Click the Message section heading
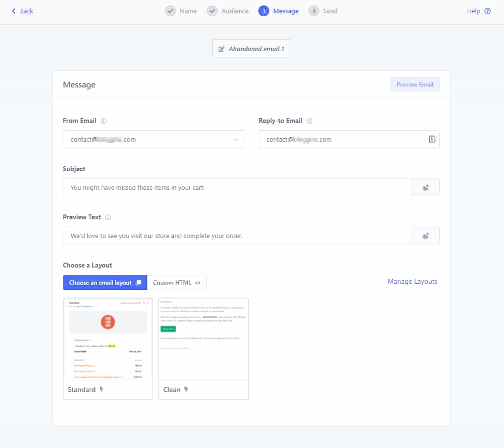Viewport: 504px width, 448px height. tap(79, 85)
